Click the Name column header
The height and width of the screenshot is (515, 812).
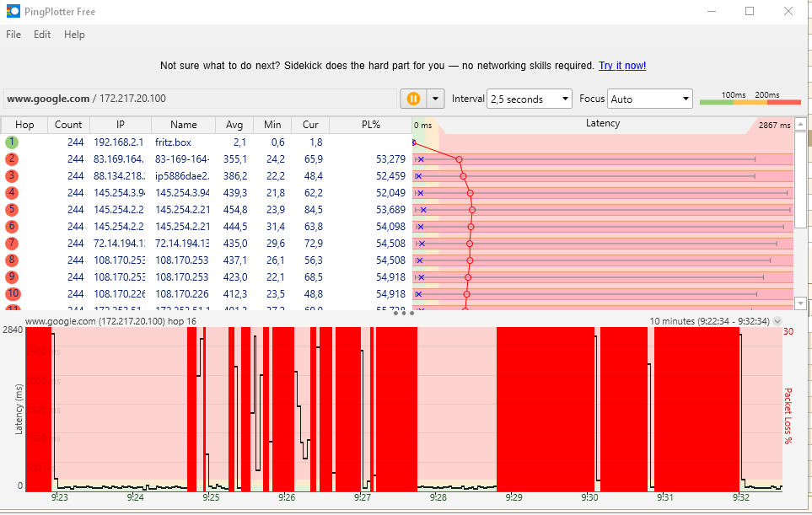click(183, 125)
